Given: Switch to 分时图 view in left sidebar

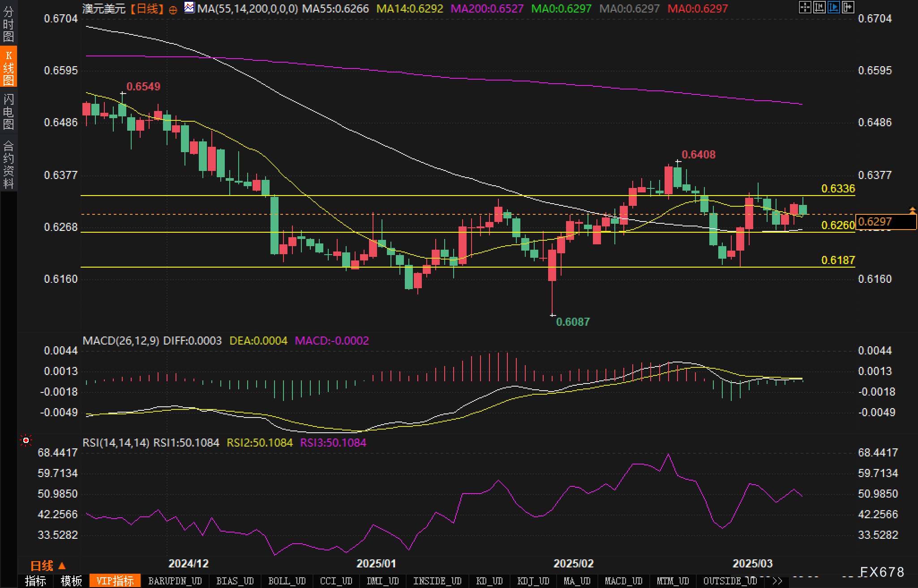Looking at the screenshot, I should [x=9, y=25].
